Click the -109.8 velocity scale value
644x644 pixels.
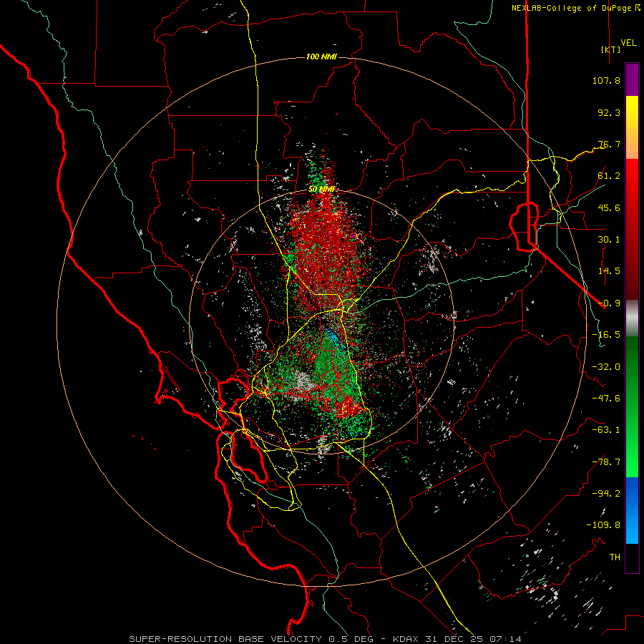(603, 525)
